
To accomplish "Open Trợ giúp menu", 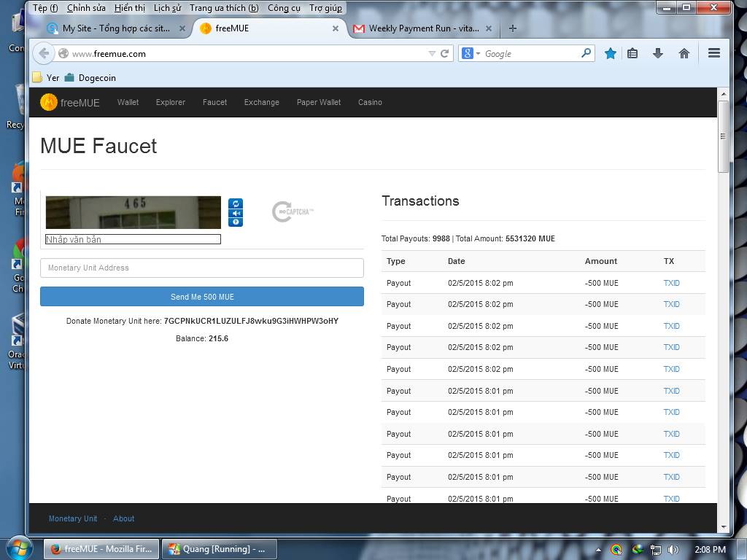I will (x=325, y=7).
